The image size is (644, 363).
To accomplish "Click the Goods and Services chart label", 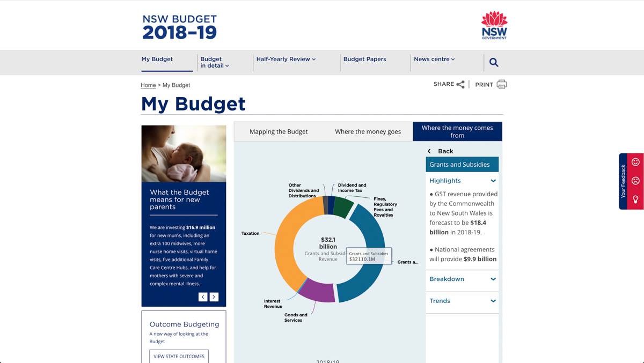I will coord(296,317).
